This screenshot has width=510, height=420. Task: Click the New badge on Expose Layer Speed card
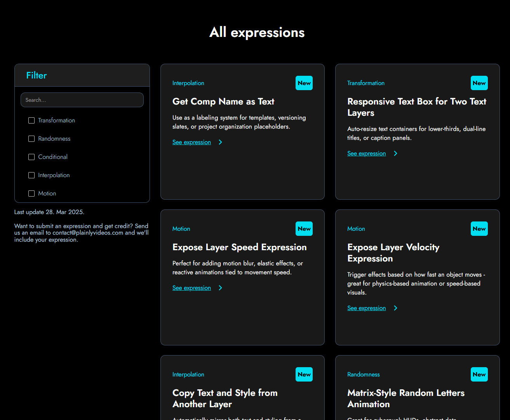click(304, 228)
